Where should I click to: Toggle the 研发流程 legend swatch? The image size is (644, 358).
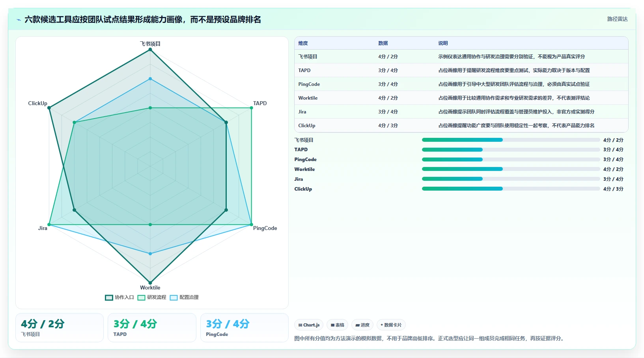(141, 298)
